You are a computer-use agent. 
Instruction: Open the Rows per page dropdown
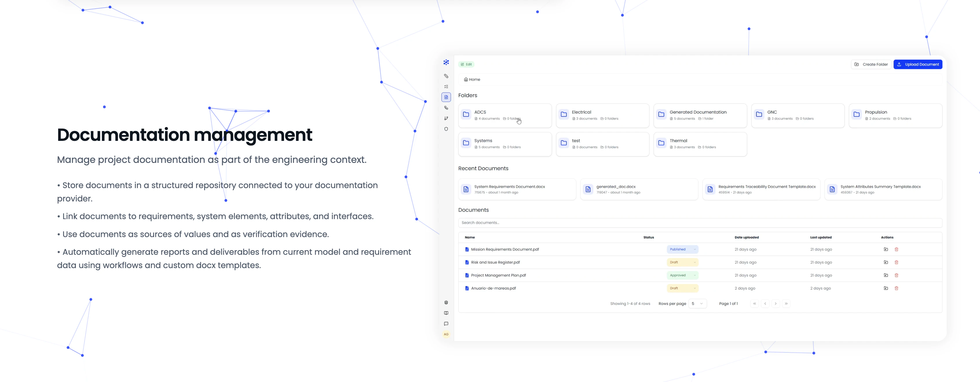[x=697, y=303]
